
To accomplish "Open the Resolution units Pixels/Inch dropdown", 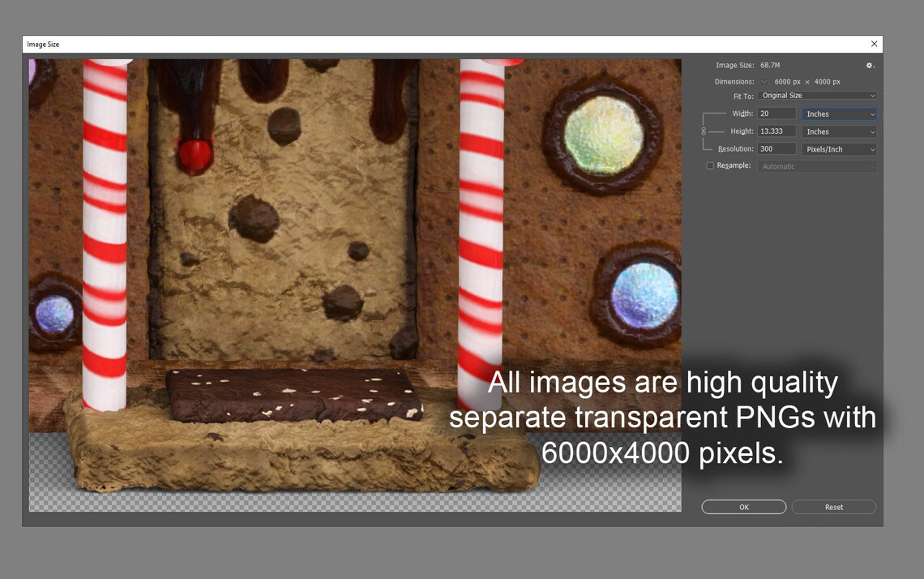I will (x=839, y=149).
